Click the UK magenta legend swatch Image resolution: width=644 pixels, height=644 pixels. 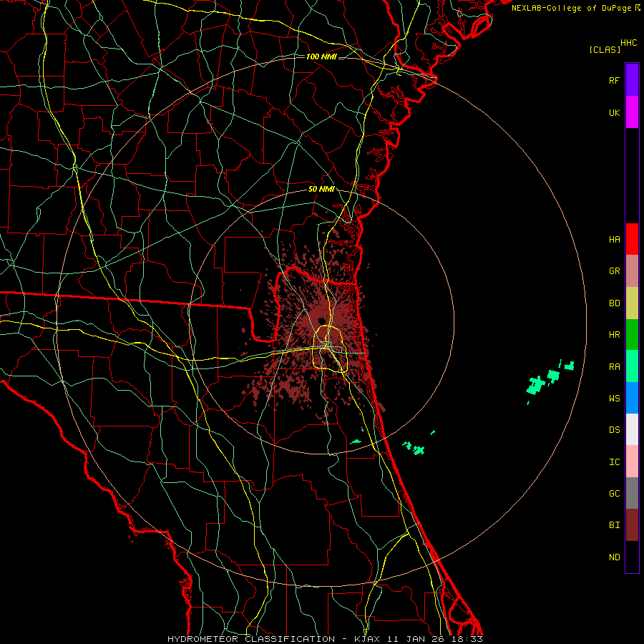[632, 112]
